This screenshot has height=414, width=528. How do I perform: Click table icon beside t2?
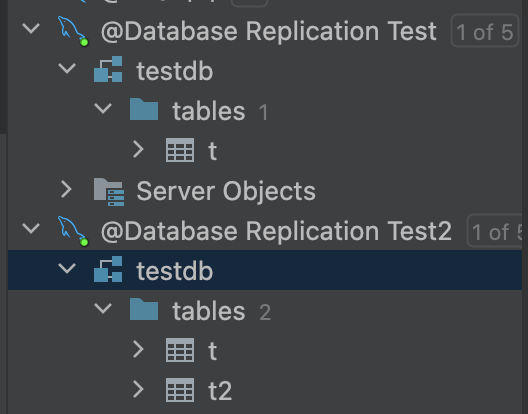pyautogui.click(x=180, y=390)
